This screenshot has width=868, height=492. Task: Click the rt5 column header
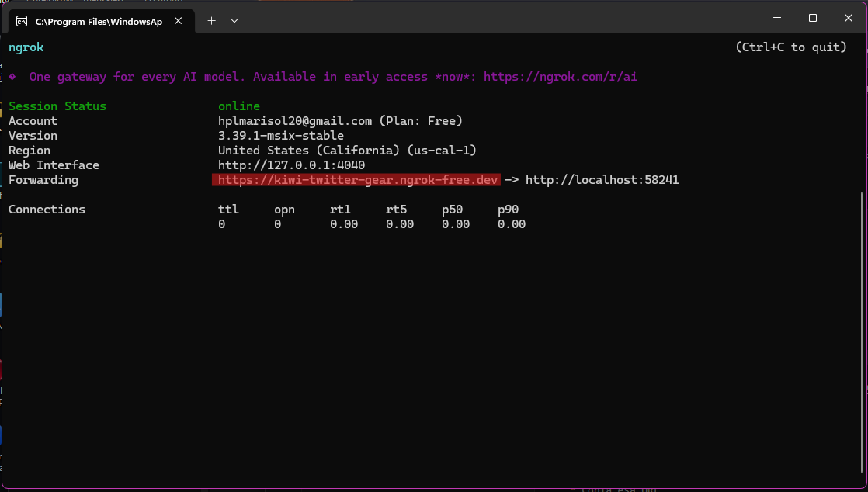tap(397, 210)
